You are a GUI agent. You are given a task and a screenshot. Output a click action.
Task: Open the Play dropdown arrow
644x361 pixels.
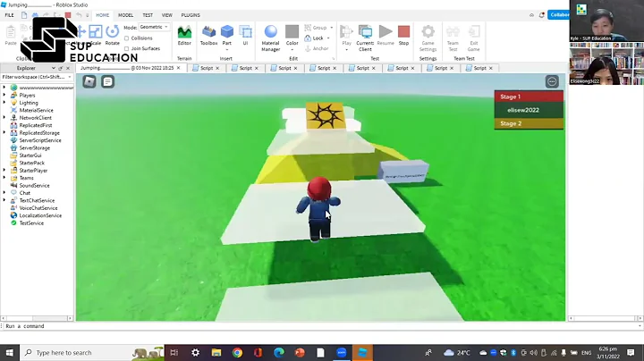coord(347,50)
